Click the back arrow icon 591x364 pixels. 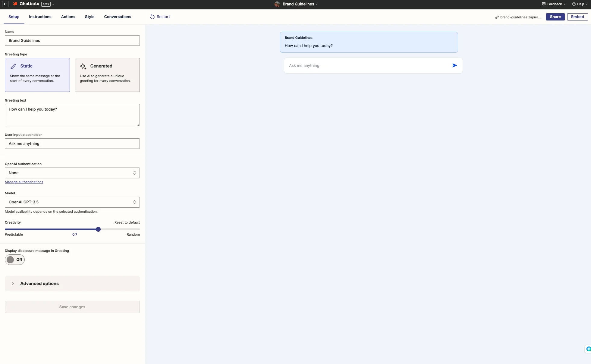coord(5,4)
